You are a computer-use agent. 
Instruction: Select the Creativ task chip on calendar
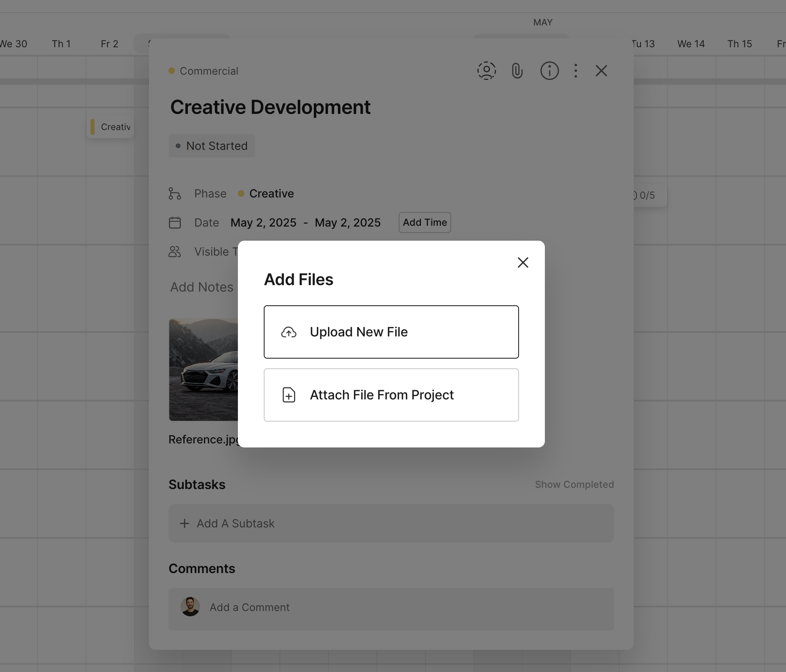click(x=111, y=127)
